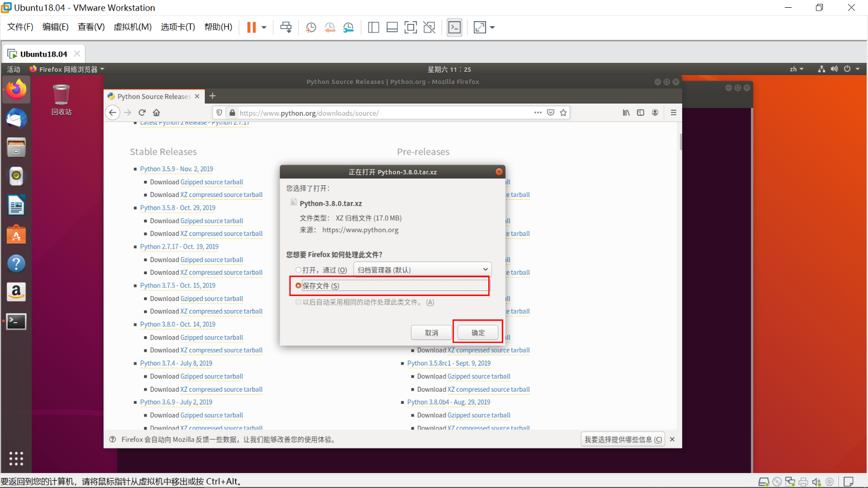
Task: Open the Python 2.7.17 - Oct. 19, 2019 link
Action: click(179, 247)
